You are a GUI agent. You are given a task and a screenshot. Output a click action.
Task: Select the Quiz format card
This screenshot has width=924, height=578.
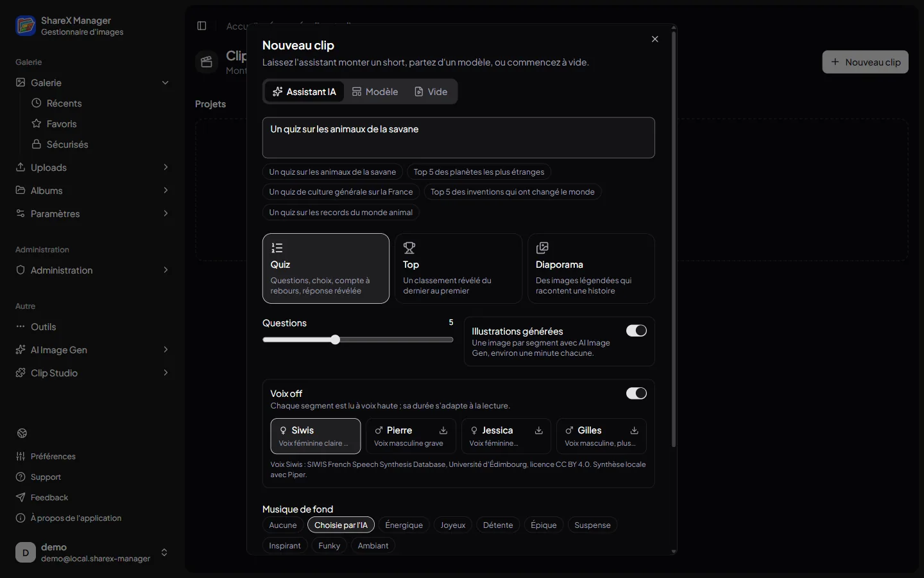[x=326, y=268]
